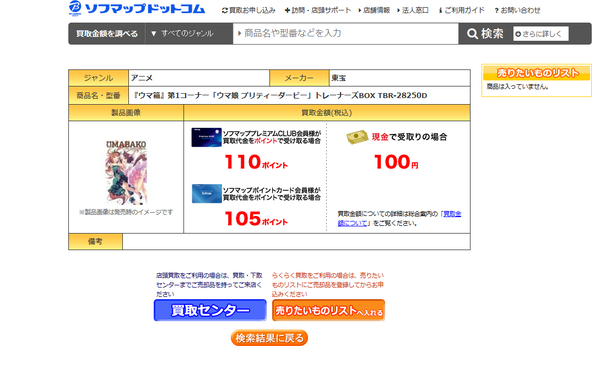Open the 訪問・店頭サポート link
This screenshot has width=600, height=368.
[318, 10]
